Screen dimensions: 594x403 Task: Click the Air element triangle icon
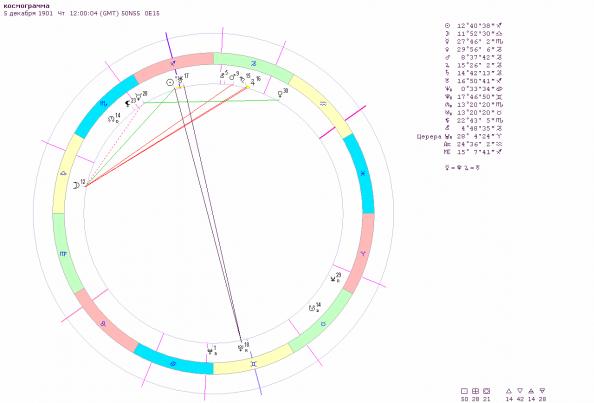[531, 391]
